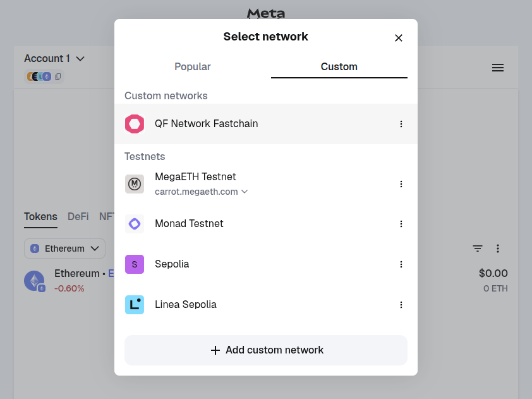
Task: Switch to the Popular tab
Action: (192, 66)
